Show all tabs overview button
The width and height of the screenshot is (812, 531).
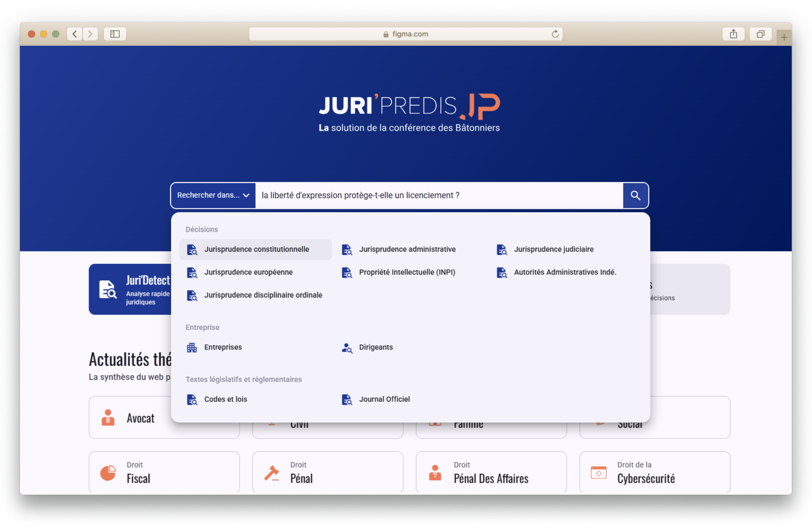point(760,34)
